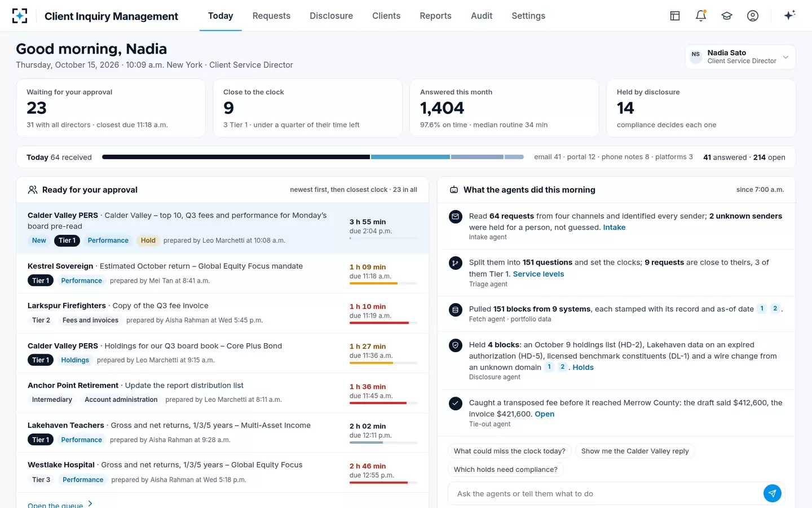Screen dimensions: 812x508
Task: Click the people icon beside Ready for your approval
Action: 33,190
